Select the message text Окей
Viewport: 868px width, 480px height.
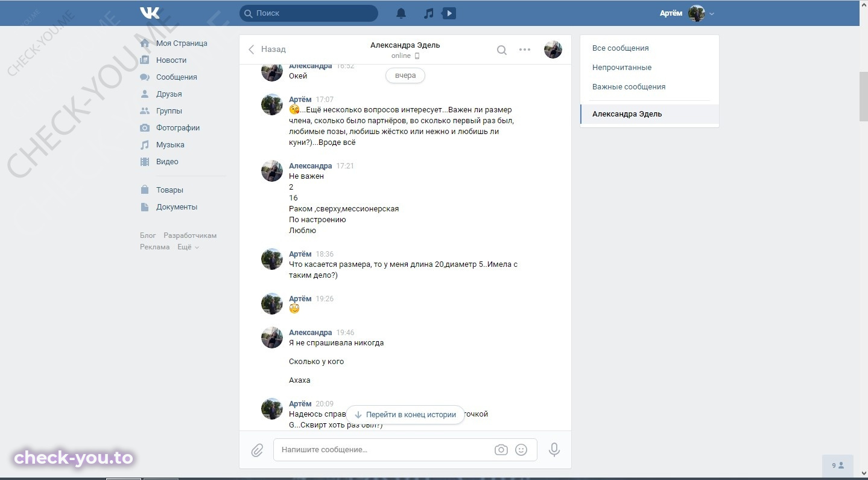click(298, 76)
